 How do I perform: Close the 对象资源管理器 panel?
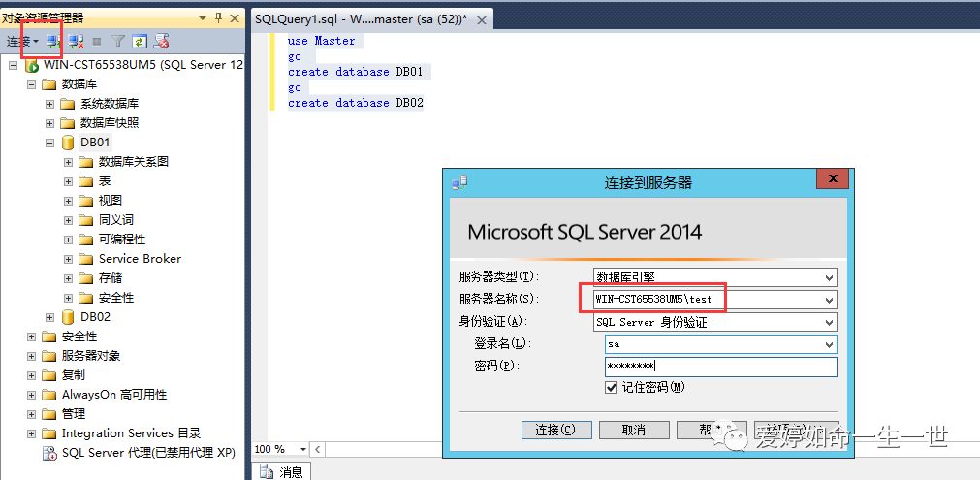[235, 18]
